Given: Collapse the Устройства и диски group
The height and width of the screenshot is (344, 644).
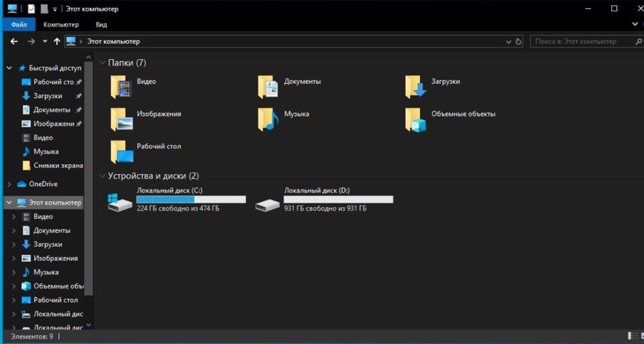Looking at the screenshot, I should pos(102,176).
